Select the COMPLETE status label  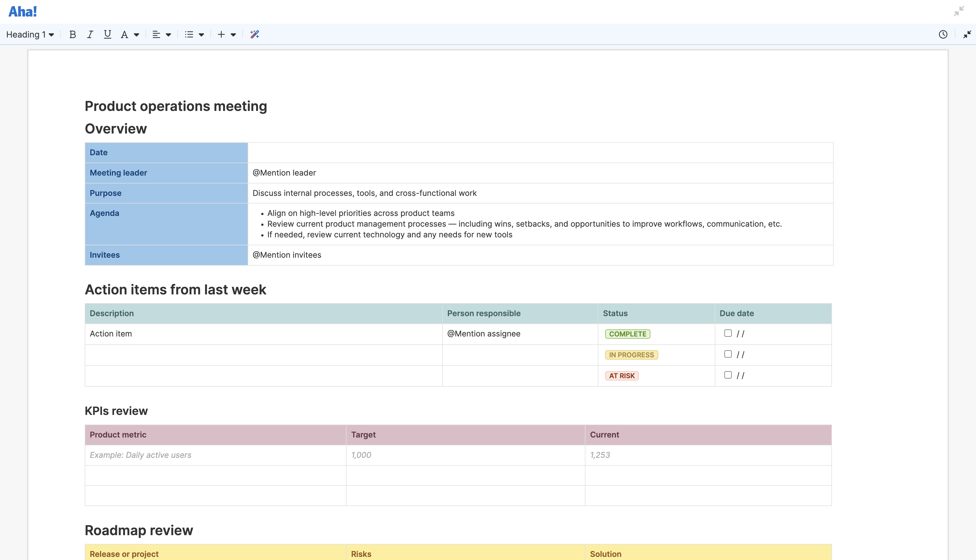tap(628, 334)
